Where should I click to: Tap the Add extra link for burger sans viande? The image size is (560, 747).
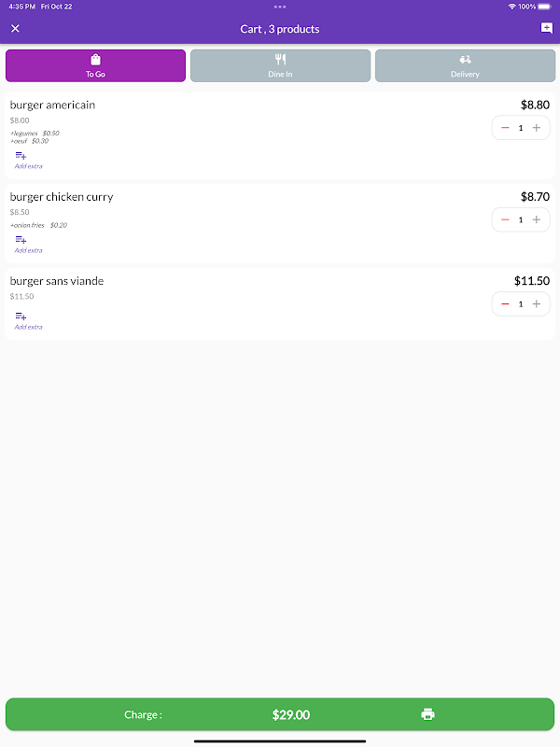(28, 327)
